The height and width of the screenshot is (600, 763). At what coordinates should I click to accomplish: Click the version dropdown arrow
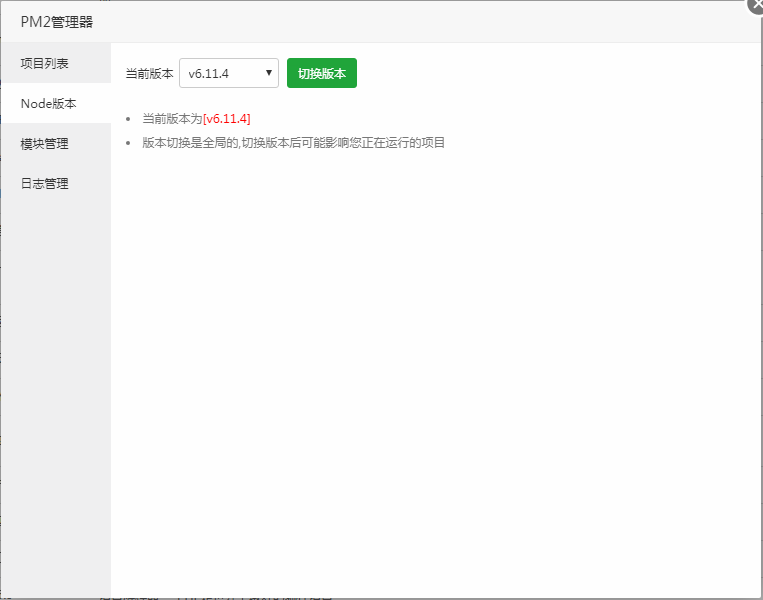pyautogui.click(x=269, y=73)
